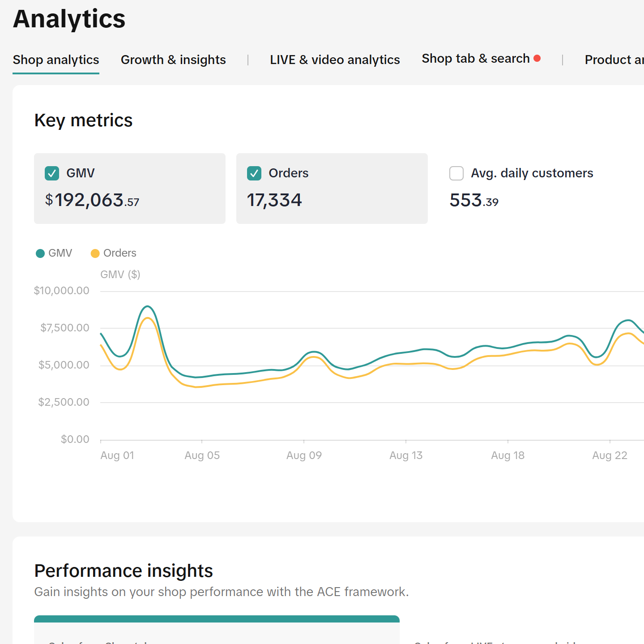Select the GMV value $192,063.57
644x644 pixels.
(x=92, y=200)
